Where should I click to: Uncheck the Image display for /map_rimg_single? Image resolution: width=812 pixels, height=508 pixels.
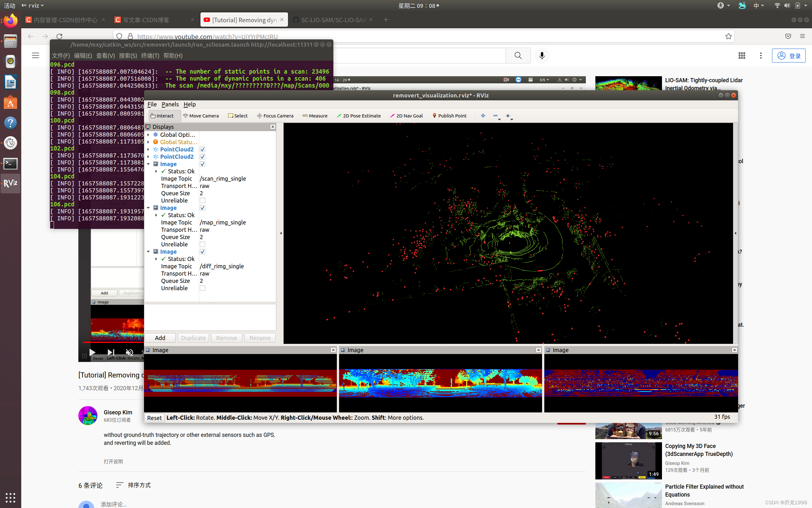202,208
